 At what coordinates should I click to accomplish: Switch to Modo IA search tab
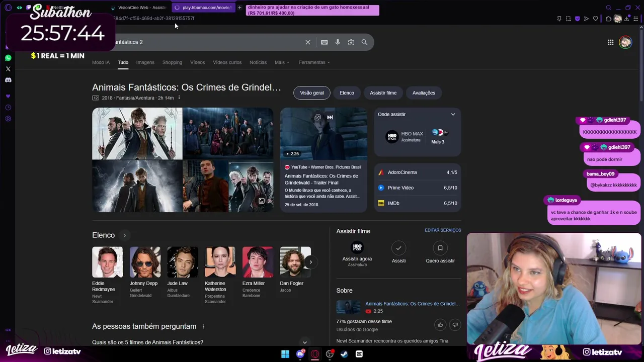coord(101,62)
